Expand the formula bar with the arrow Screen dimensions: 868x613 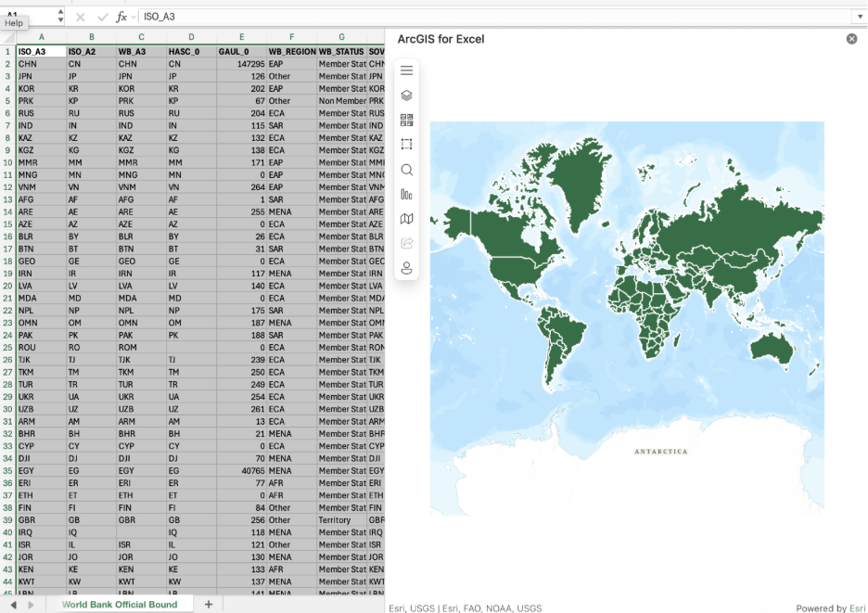pyautogui.click(x=860, y=17)
